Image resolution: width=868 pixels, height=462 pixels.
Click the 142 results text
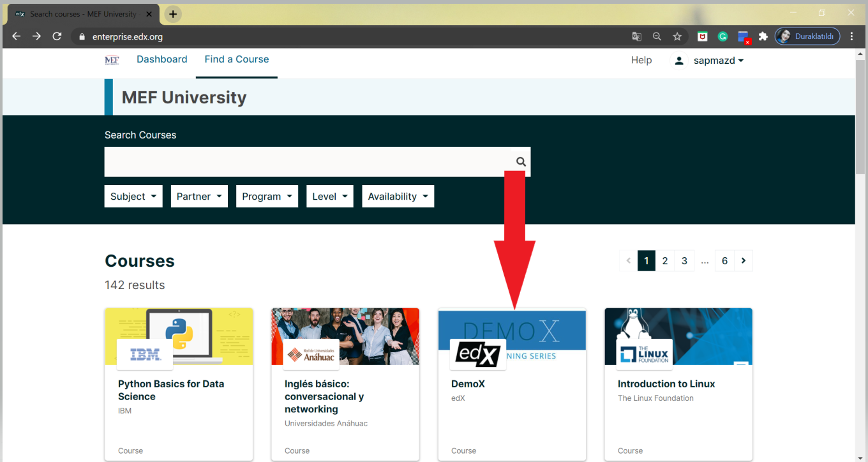click(135, 285)
